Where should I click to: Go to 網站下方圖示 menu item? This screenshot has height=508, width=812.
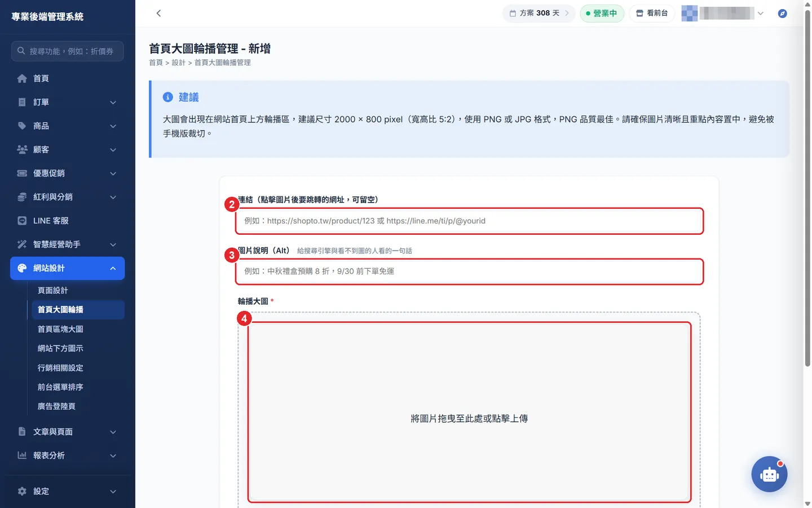click(x=78, y=348)
